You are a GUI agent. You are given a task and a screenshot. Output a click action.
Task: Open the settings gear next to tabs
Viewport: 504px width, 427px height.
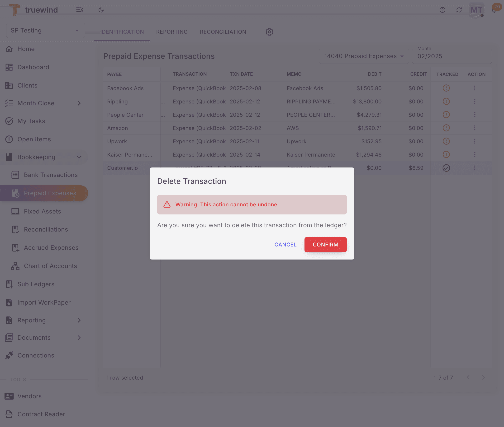point(269,32)
